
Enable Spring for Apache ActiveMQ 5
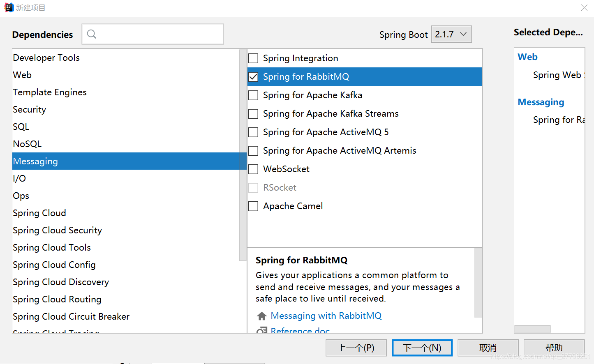pyautogui.click(x=254, y=132)
